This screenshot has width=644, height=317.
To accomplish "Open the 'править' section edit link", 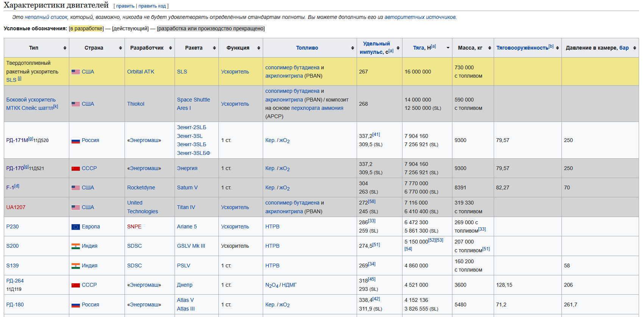I will tap(125, 6).
